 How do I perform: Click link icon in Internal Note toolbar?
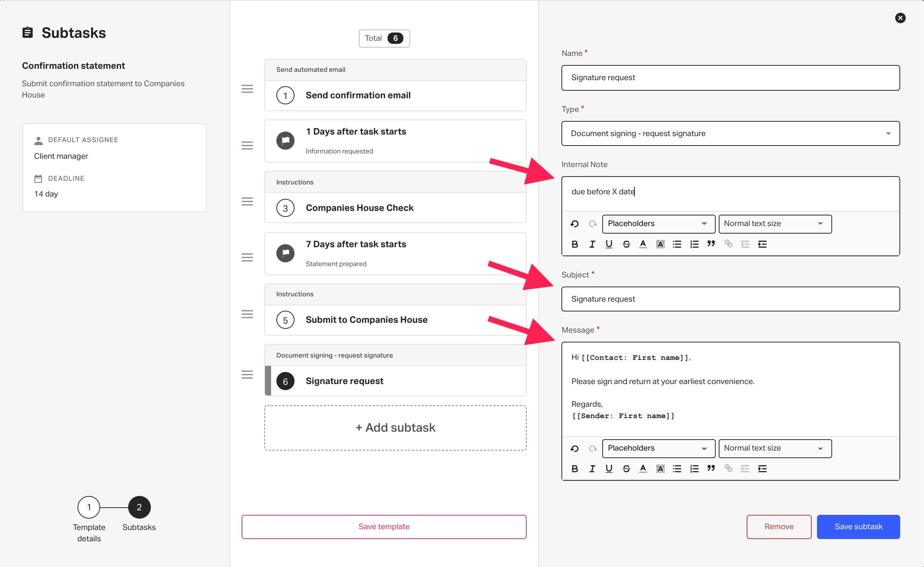pyautogui.click(x=728, y=244)
